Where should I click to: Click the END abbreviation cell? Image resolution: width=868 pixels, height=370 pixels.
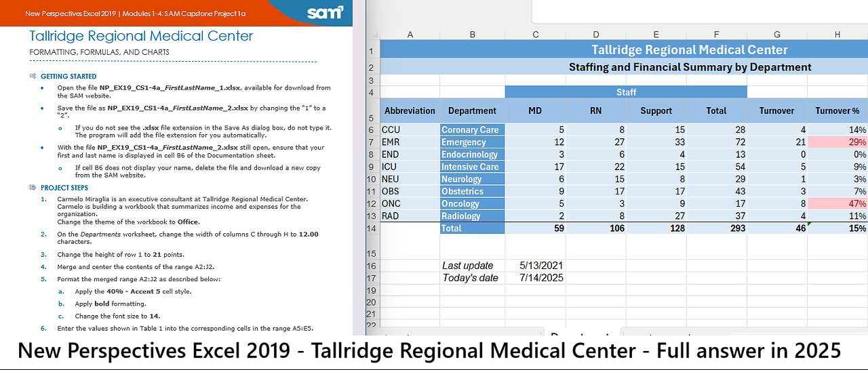tap(410, 155)
